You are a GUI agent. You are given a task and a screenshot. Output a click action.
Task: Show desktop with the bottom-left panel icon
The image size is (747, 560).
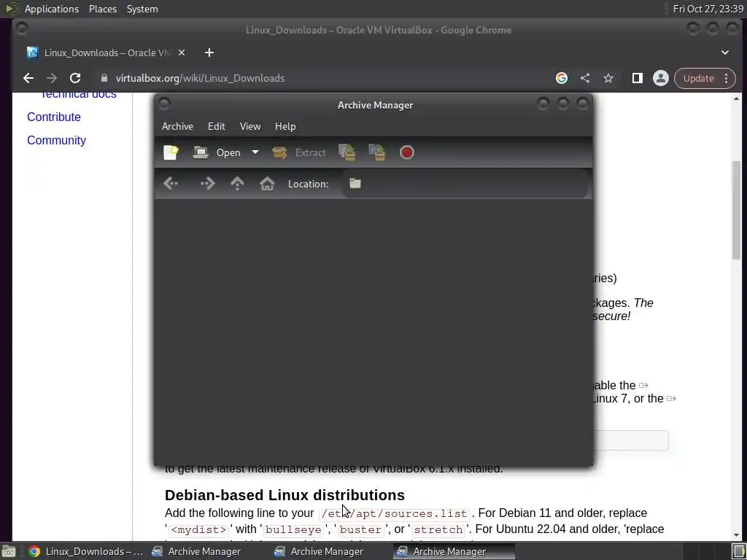pyautogui.click(x=8, y=551)
